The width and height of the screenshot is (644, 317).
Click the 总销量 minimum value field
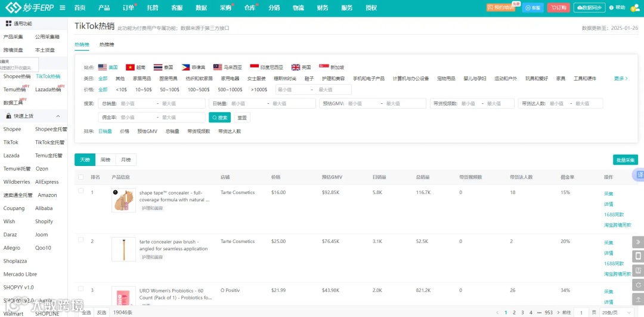pos(135,104)
